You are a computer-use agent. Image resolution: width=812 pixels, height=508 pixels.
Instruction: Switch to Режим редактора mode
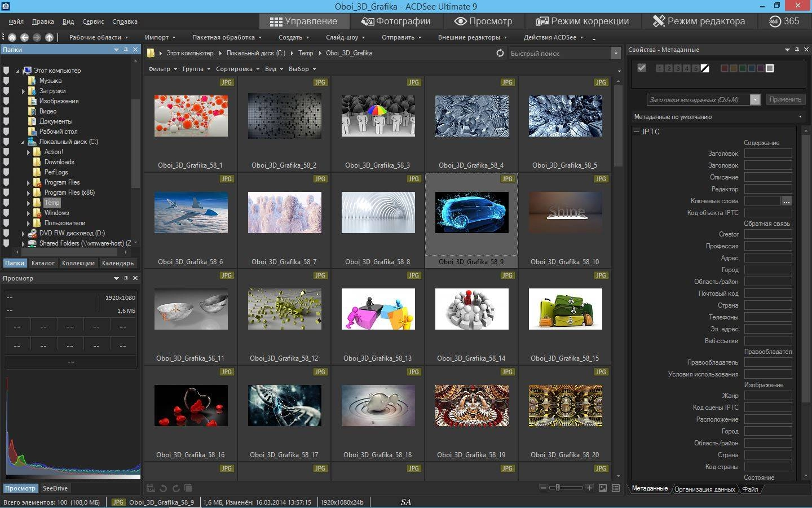click(699, 21)
